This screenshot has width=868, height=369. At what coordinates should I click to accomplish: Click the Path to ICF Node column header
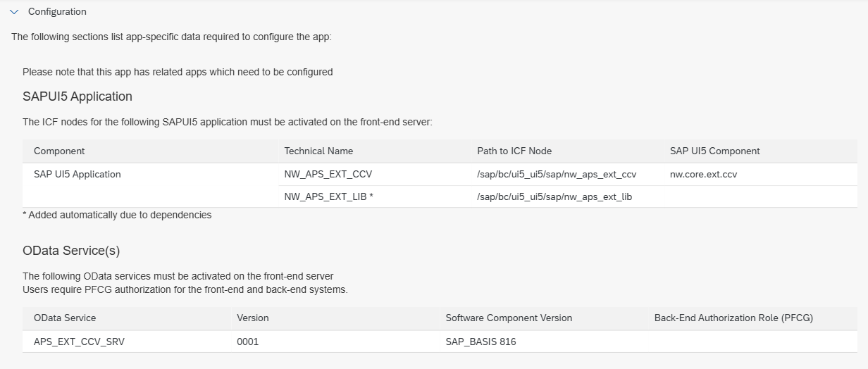tap(514, 151)
